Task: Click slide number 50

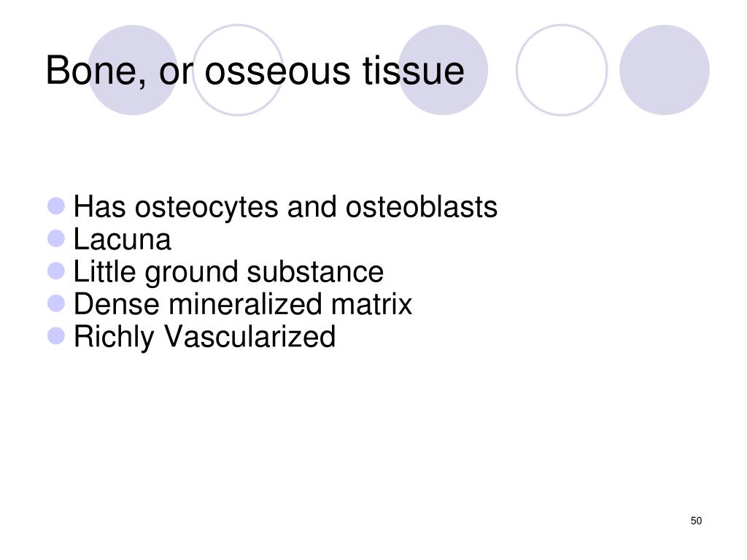Action: pos(696,521)
